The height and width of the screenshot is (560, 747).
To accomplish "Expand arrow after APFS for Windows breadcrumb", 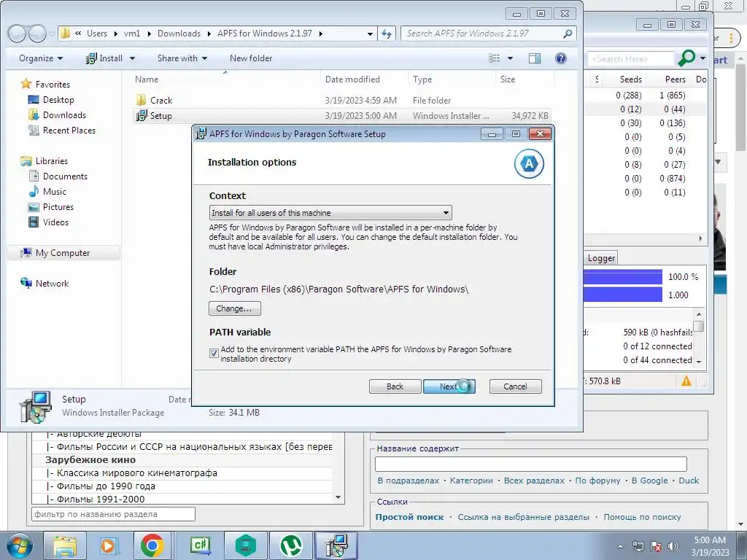I will pos(321,34).
